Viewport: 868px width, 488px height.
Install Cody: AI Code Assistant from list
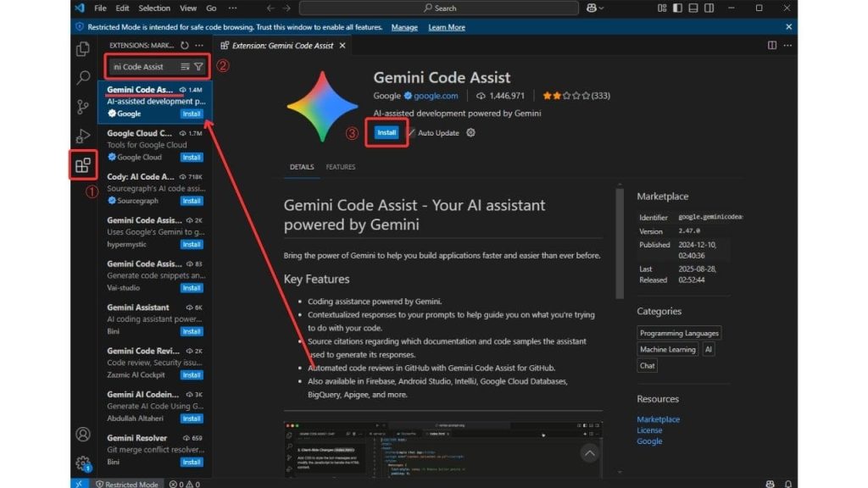192,201
